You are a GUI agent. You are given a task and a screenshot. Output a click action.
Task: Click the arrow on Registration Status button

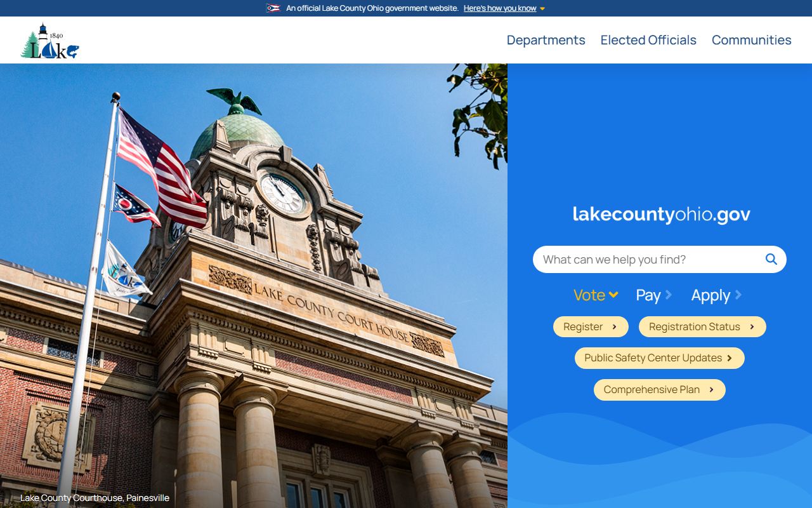(x=752, y=327)
